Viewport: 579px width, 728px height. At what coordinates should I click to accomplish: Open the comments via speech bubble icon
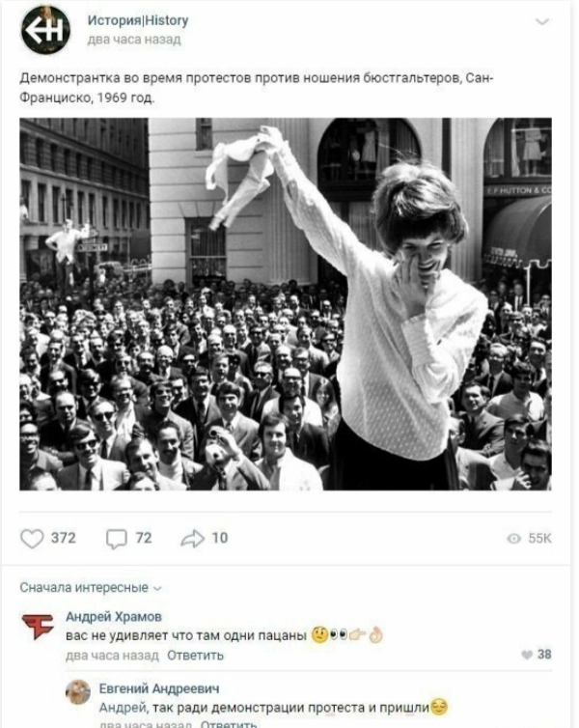click(x=116, y=539)
